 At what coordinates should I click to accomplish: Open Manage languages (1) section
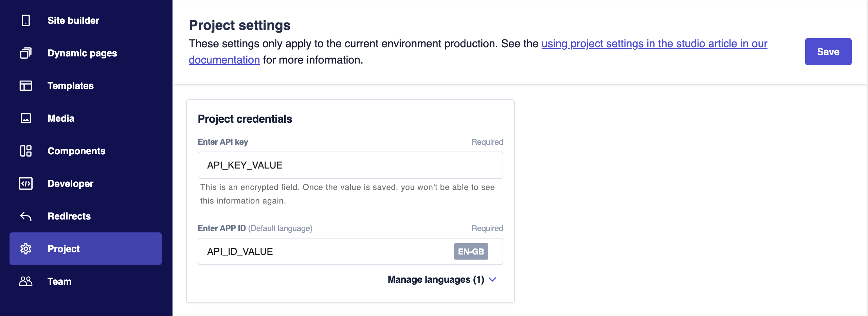tap(436, 279)
